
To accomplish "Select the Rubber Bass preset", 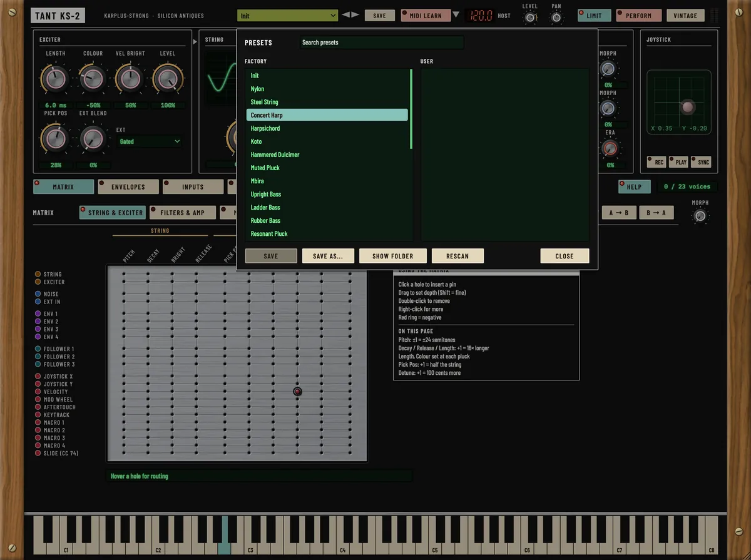I will click(x=327, y=220).
